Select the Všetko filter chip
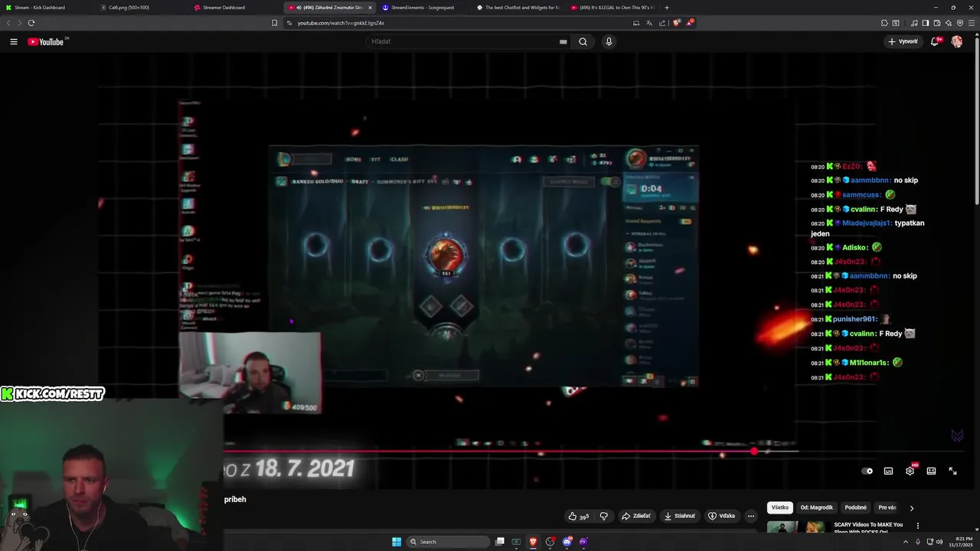980x551 pixels. 779,507
